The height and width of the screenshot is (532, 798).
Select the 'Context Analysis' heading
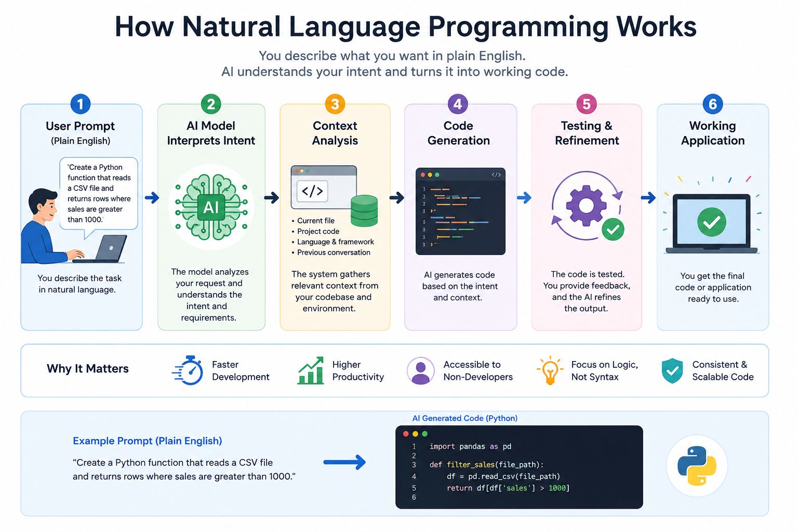[x=335, y=134]
